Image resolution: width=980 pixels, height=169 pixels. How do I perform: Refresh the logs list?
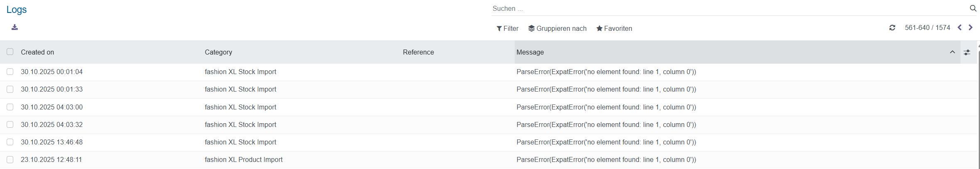point(892,28)
